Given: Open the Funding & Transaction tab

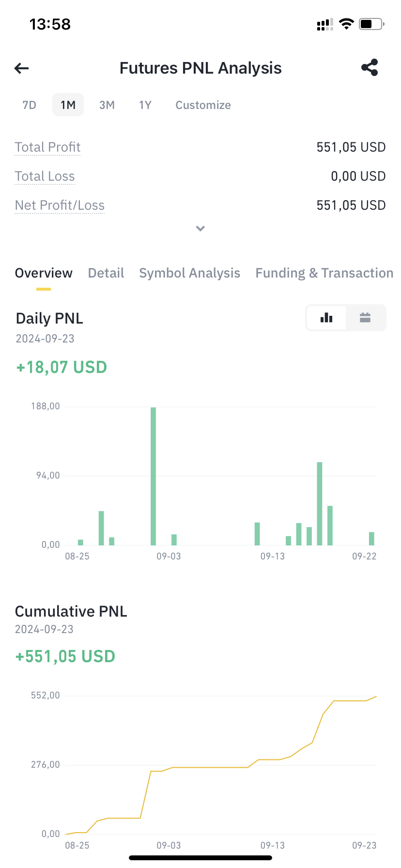Looking at the screenshot, I should (x=324, y=273).
